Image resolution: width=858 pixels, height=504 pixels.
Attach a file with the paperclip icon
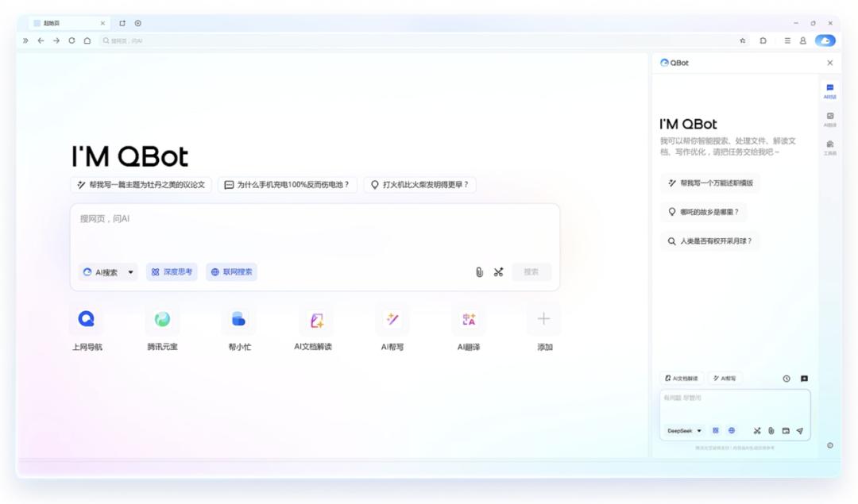tap(477, 271)
